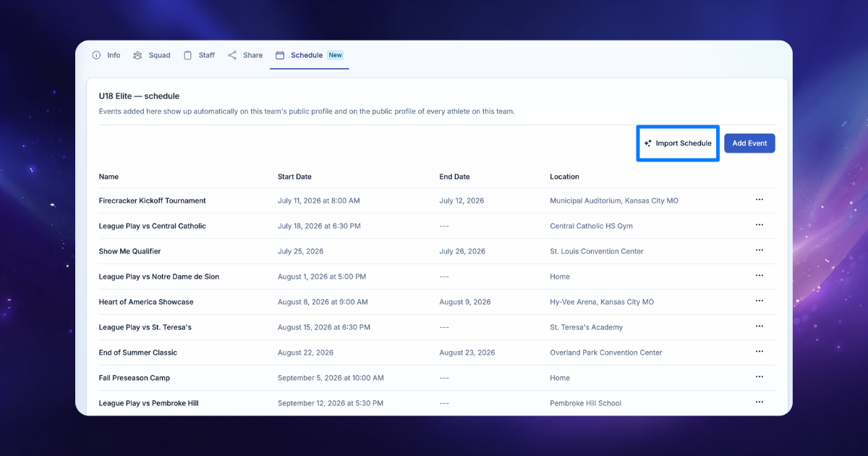Click start date August 22, 2026
868x456 pixels.
[x=306, y=352]
